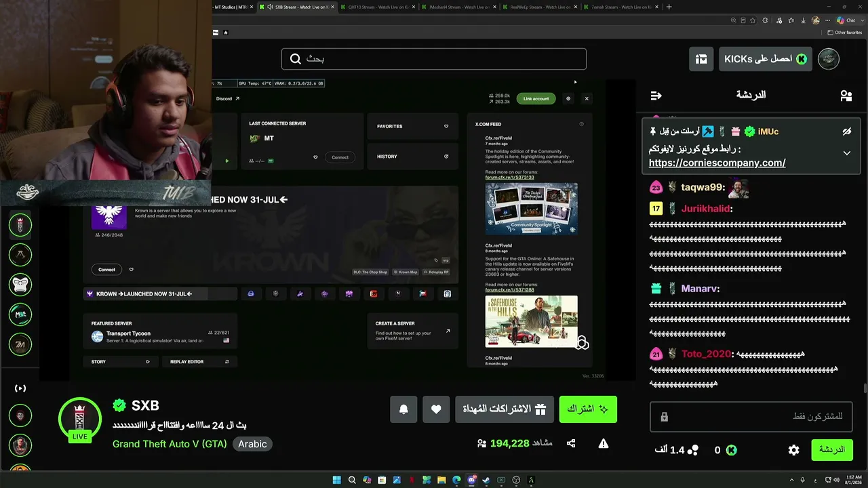This screenshot has width=868, height=488.
Task: Click the احصل على KICKs button
Action: [766, 59]
